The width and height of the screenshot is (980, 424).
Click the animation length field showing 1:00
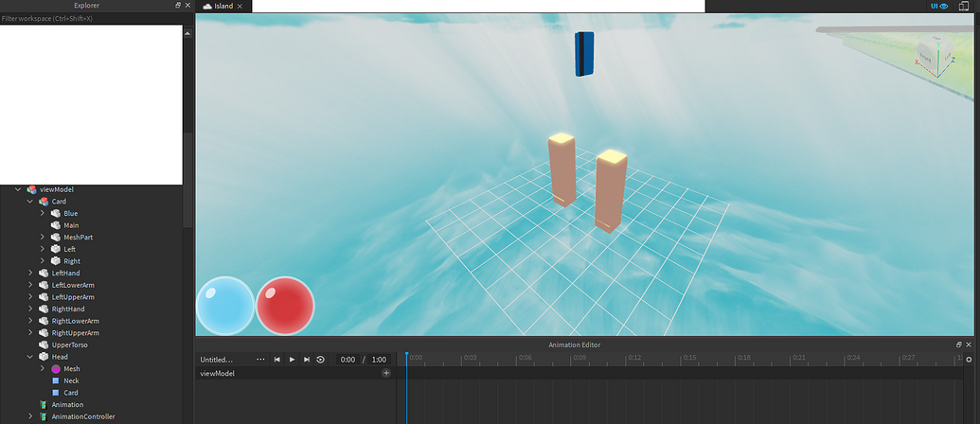click(379, 360)
